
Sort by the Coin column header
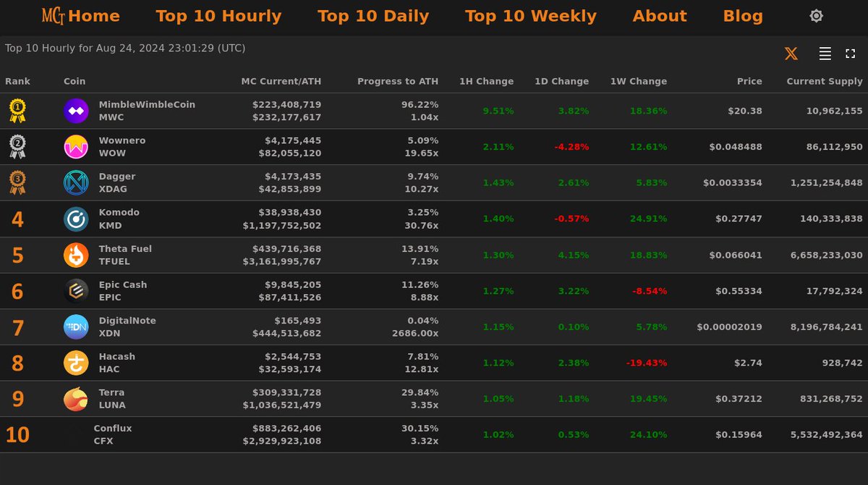pos(75,81)
